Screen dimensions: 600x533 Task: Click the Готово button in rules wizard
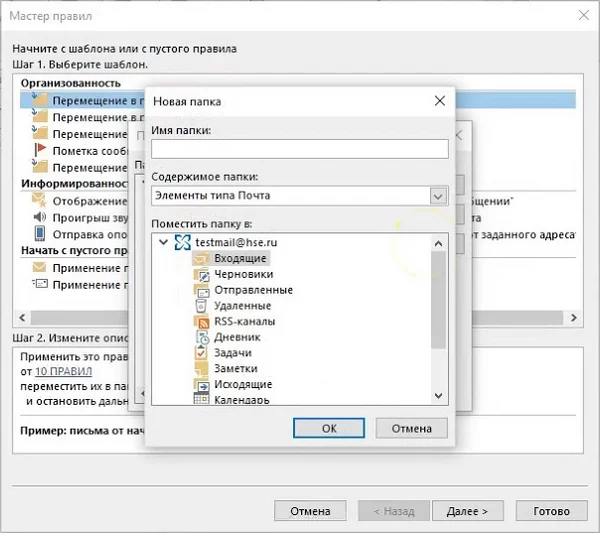(x=551, y=511)
